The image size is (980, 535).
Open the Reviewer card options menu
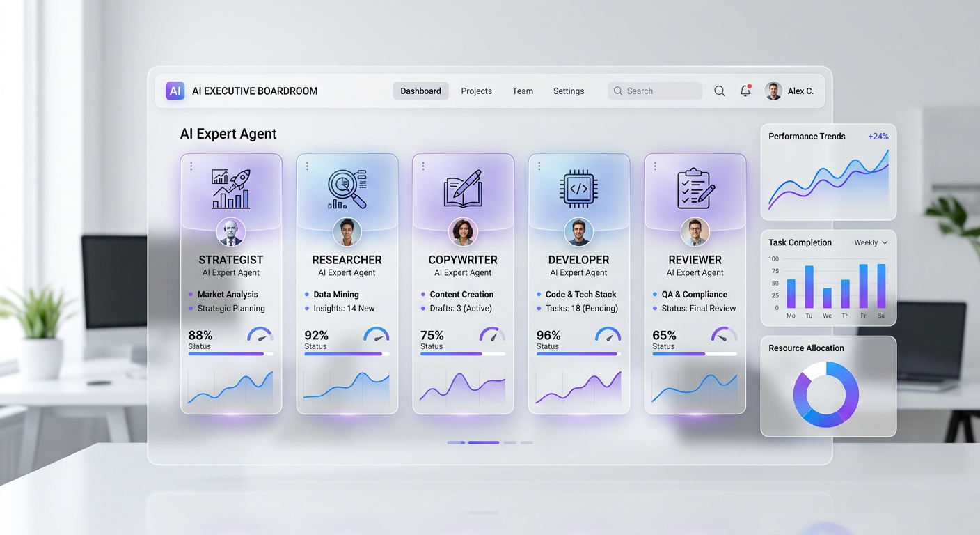click(x=655, y=166)
